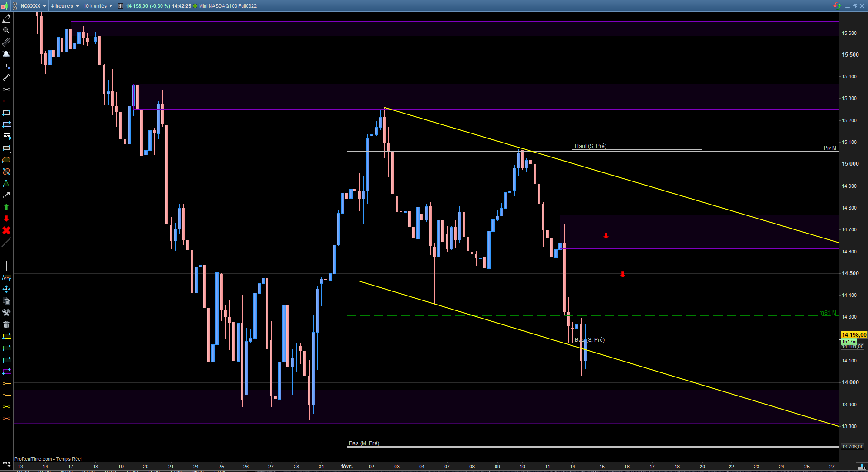Pick the triangle drawing tool
This screenshot has height=472, width=868.
[6, 183]
